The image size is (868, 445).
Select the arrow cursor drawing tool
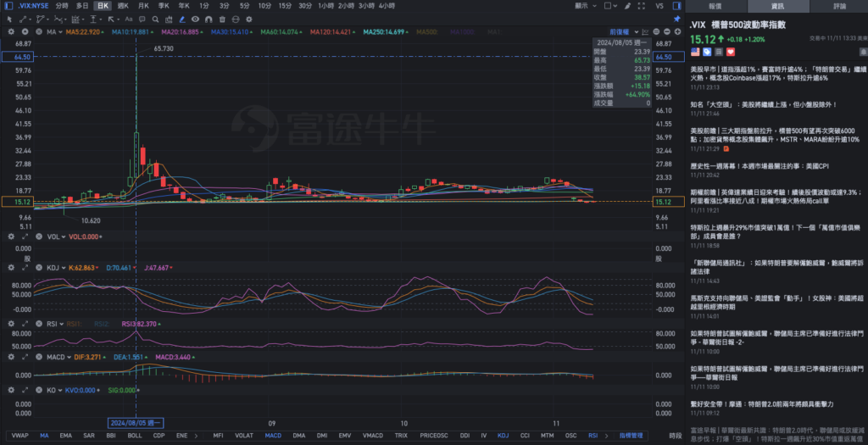(x=9, y=19)
